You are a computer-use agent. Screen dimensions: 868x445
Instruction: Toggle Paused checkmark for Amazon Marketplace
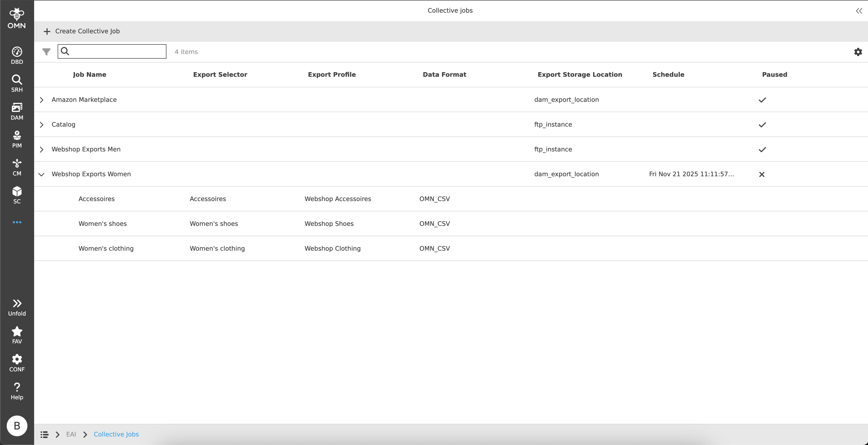tap(762, 100)
